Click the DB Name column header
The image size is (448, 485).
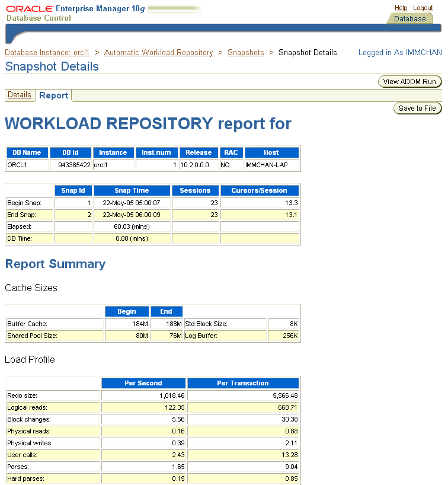coord(27,152)
